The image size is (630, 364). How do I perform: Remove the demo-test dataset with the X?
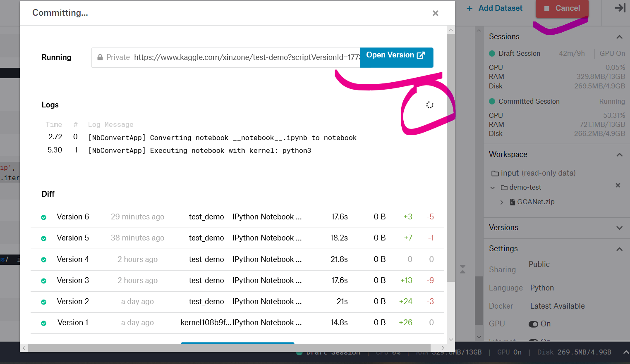tap(618, 185)
